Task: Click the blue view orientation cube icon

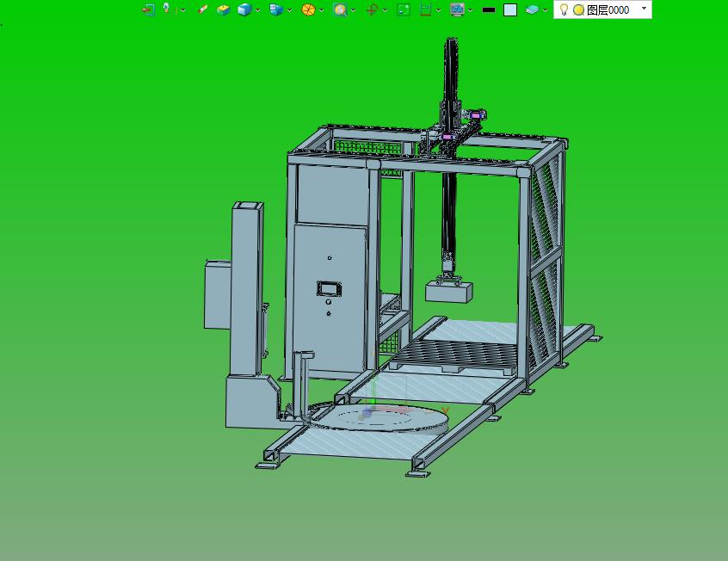Action: point(275,9)
